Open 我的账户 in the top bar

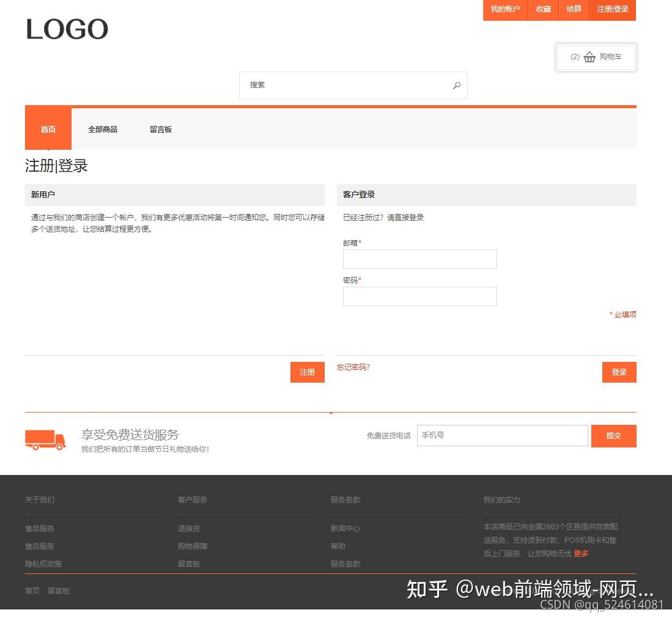click(x=505, y=9)
